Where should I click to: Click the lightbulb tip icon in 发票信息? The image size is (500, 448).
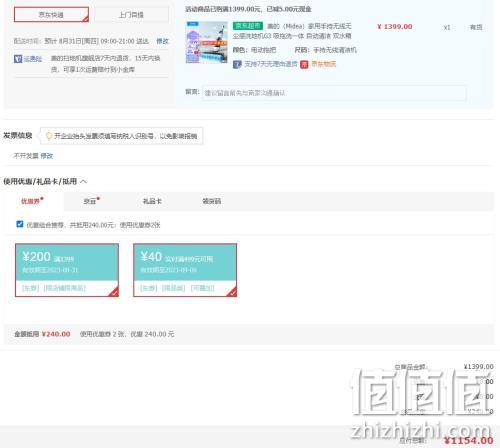[49, 136]
